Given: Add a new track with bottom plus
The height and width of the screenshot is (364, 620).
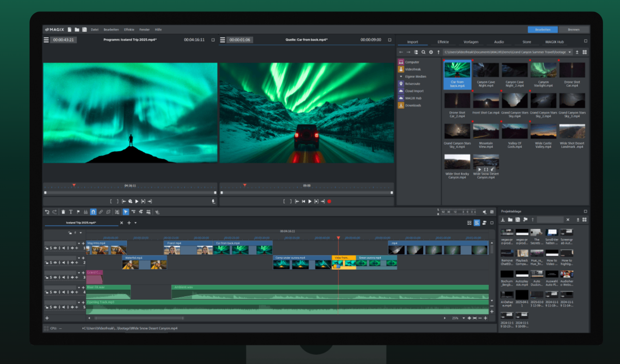Looking at the screenshot, I should click(x=47, y=318).
